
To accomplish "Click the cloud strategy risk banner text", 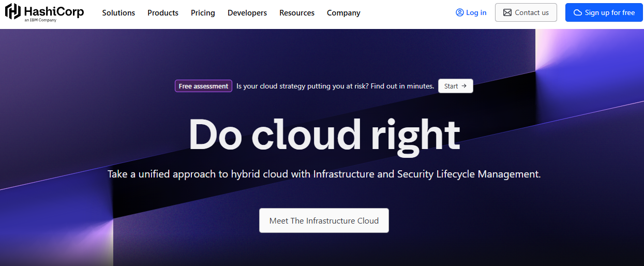I will click(x=335, y=86).
